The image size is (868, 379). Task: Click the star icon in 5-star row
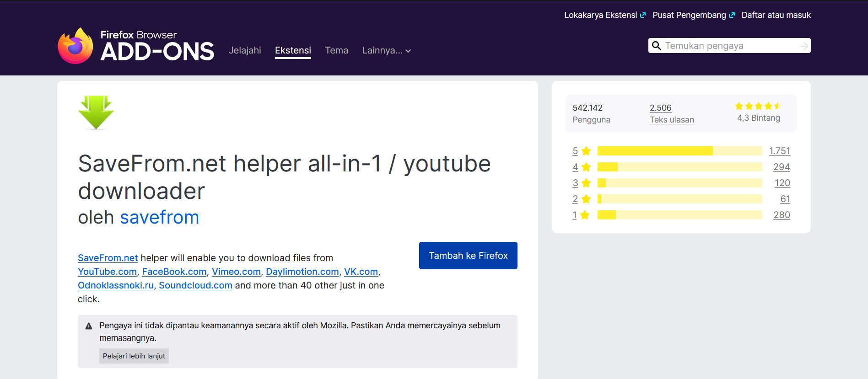pos(586,151)
